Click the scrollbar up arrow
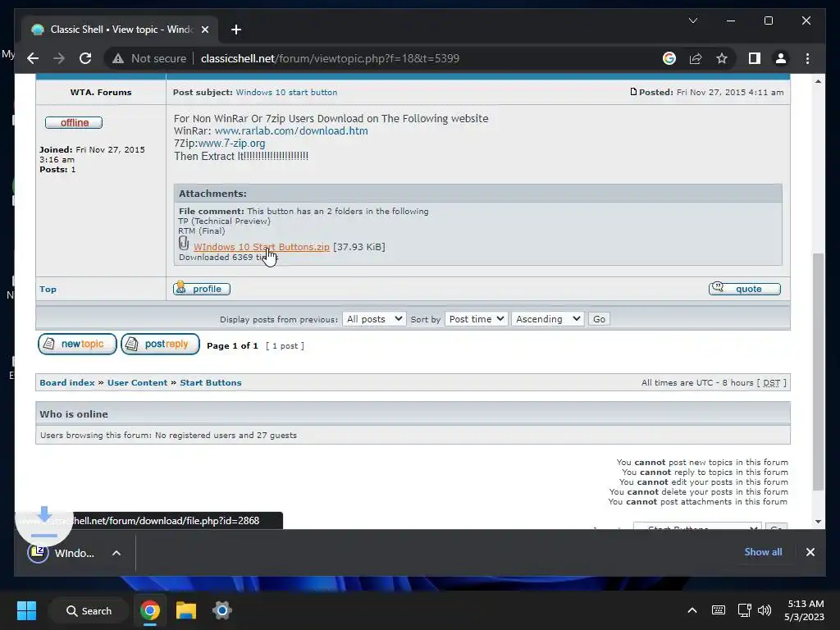This screenshot has width=840, height=630. pyautogui.click(x=818, y=81)
